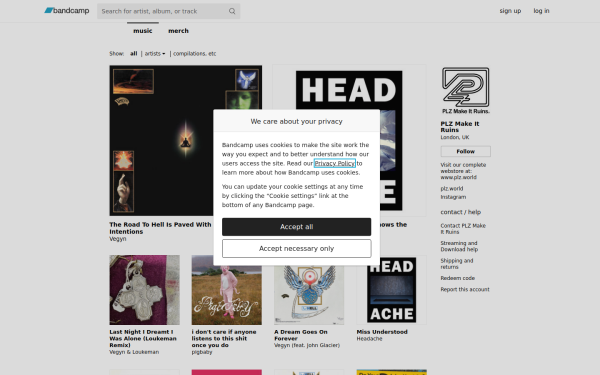Filter by compilations, etc

click(194, 54)
